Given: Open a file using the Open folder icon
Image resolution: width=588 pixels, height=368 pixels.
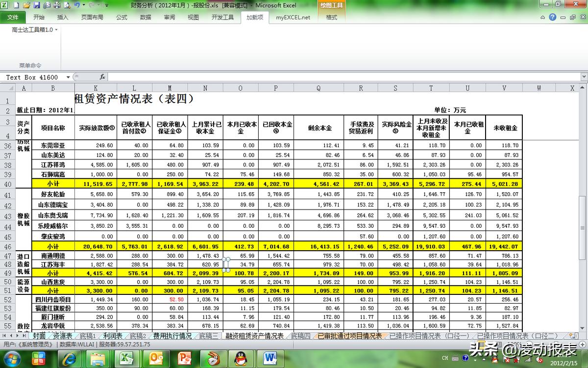Looking at the screenshot, I should tap(27, 5).
